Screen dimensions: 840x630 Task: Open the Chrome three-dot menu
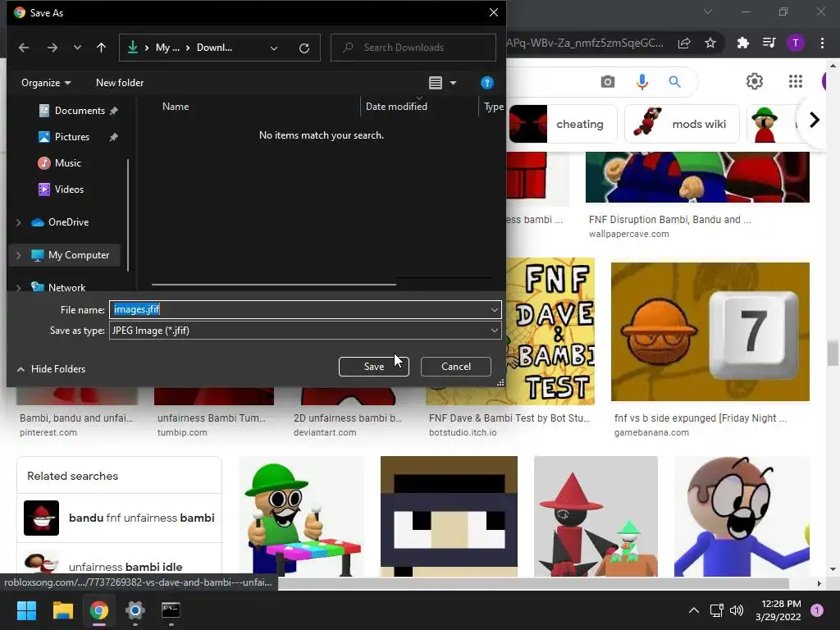tap(822, 43)
